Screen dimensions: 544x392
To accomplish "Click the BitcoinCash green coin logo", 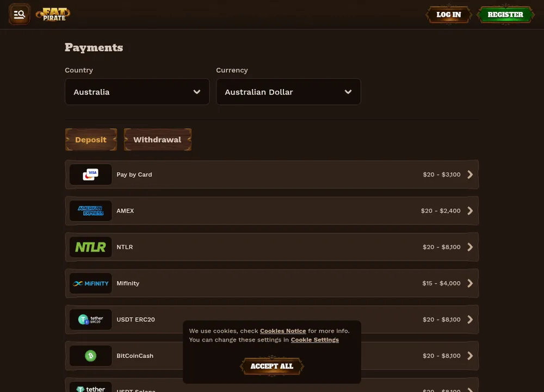I will 90,356.
